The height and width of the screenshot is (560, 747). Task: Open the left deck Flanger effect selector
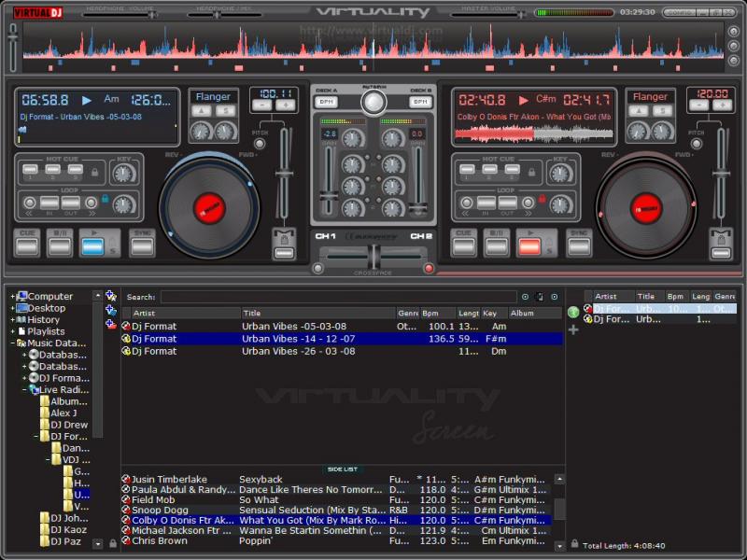(213, 96)
